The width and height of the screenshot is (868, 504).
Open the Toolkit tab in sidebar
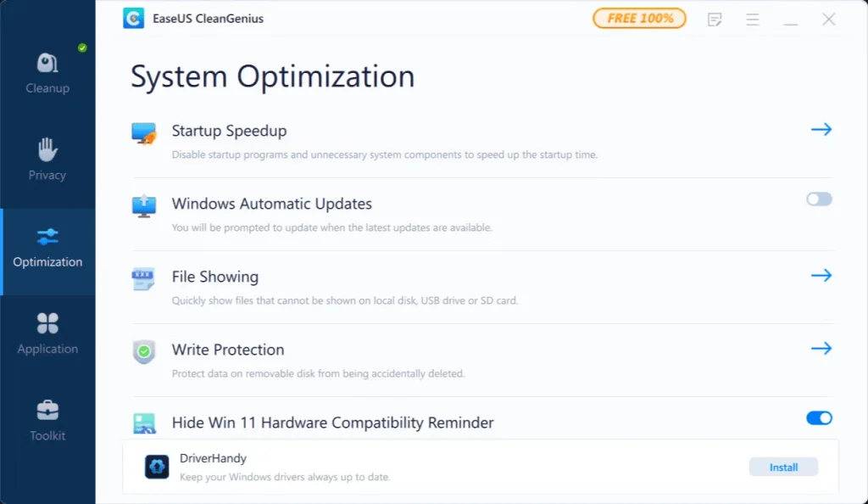[47, 420]
